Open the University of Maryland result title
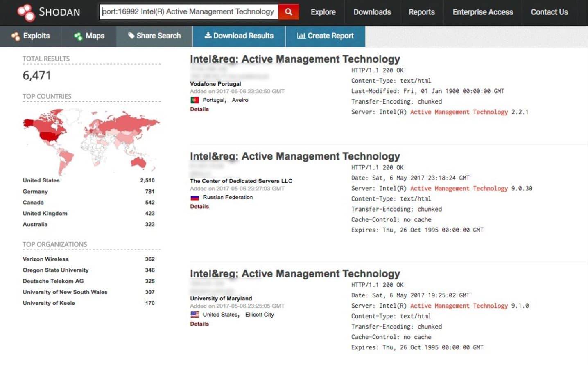The image size is (588, 365). pyautogui.click(x=295, y=274)
